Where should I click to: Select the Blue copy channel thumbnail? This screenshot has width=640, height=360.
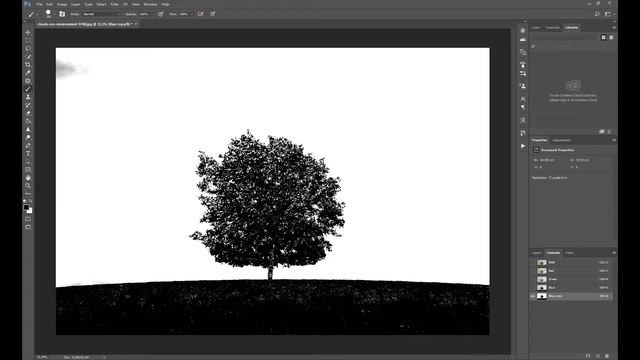pyautogui.click(x=542, y=296)
